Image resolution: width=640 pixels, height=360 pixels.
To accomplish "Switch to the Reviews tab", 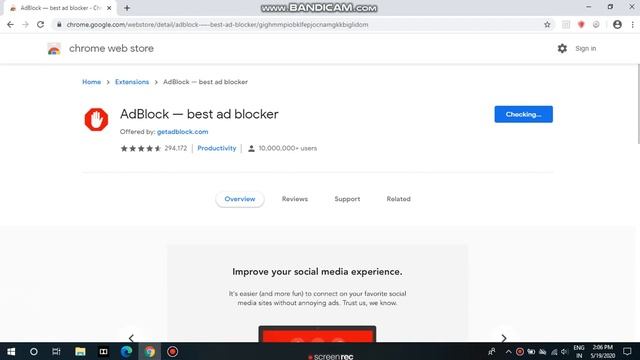I will [295, 199].
